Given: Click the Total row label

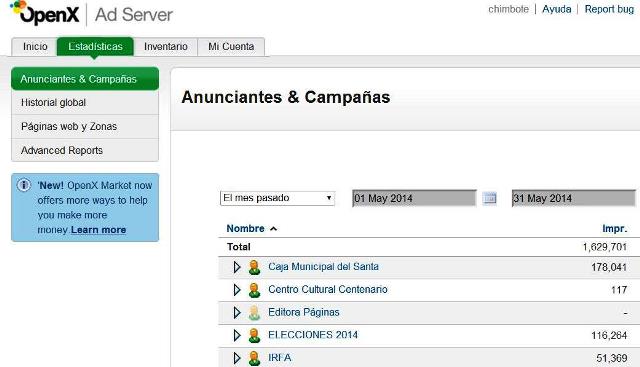Looking at the screenshot, I should pyautogui.click(x=239, y=247).
